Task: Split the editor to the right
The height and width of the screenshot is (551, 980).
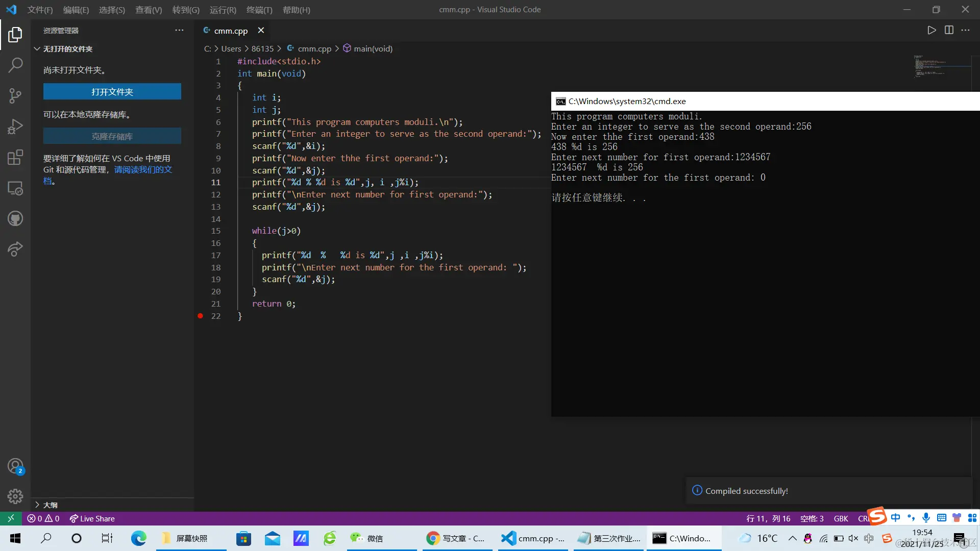Action: coord(949,30)
